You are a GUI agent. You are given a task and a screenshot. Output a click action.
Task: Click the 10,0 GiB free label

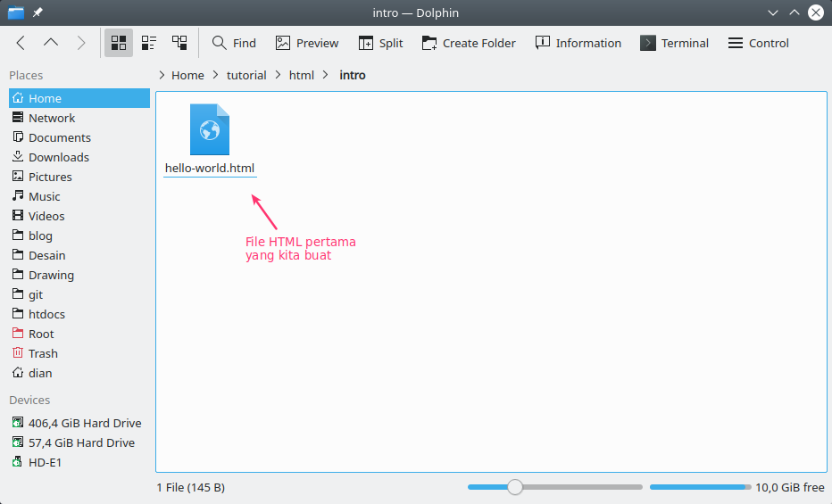790,488
